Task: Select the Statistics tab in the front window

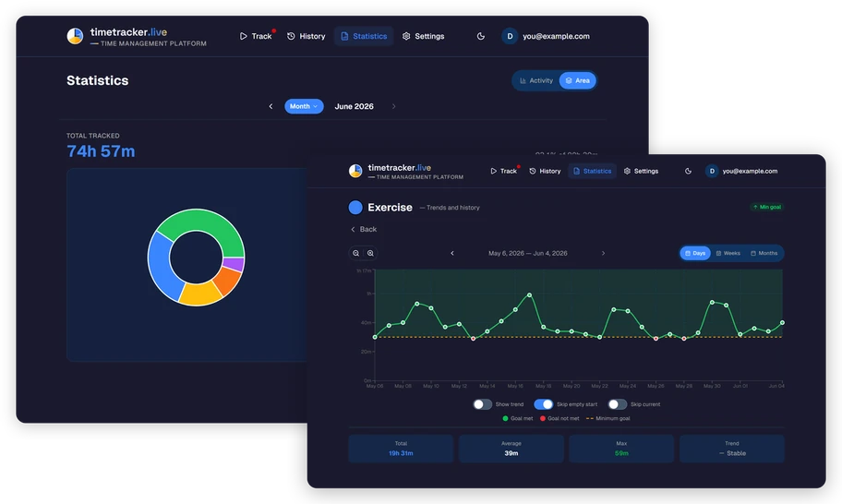Action: click(x=592, y=171)
